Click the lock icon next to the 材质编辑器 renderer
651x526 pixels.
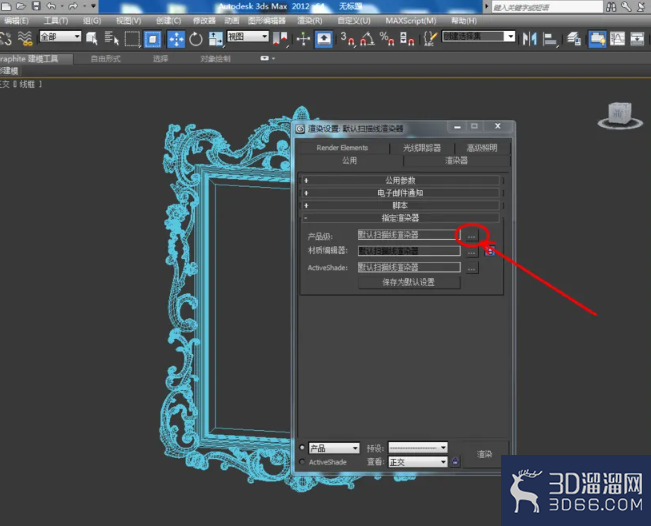pyautogui.click(x=490, y=251)
